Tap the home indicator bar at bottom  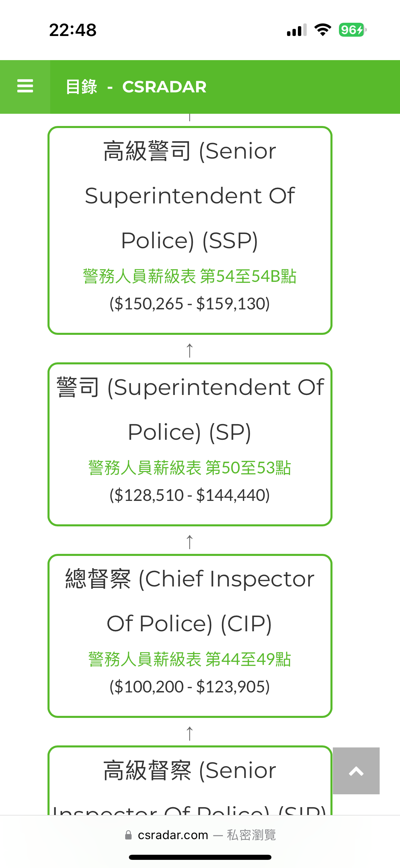point(200,857)
